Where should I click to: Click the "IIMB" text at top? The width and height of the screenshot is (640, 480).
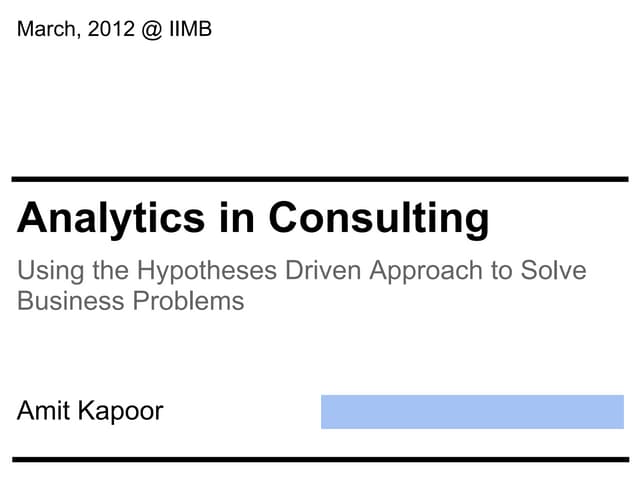point(190,29)
